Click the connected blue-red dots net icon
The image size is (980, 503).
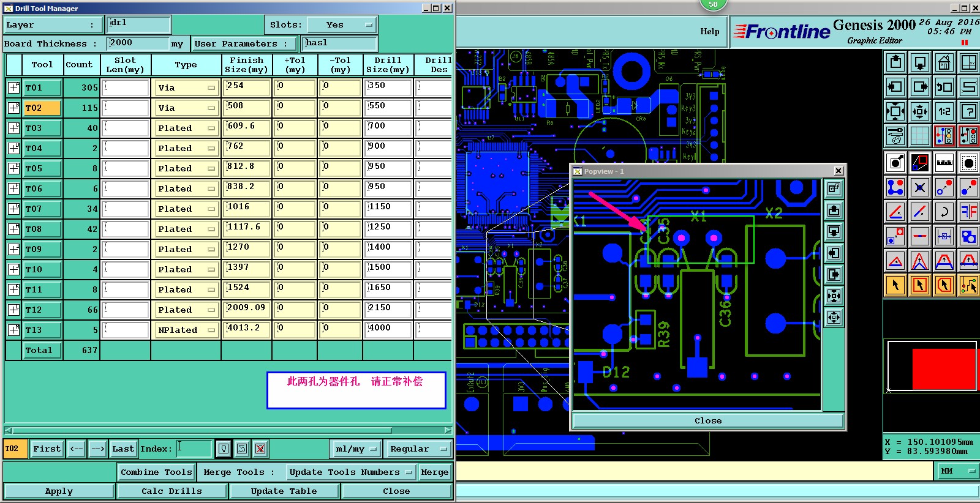click(895, 187)
